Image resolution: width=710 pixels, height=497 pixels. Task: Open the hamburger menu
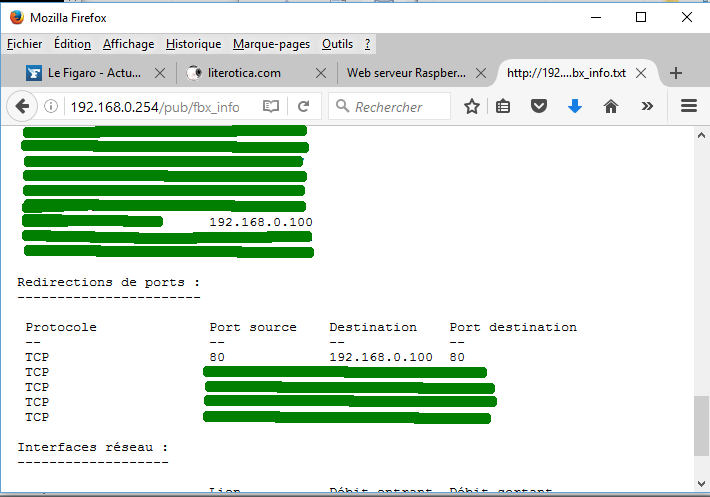tap(688, 106)
